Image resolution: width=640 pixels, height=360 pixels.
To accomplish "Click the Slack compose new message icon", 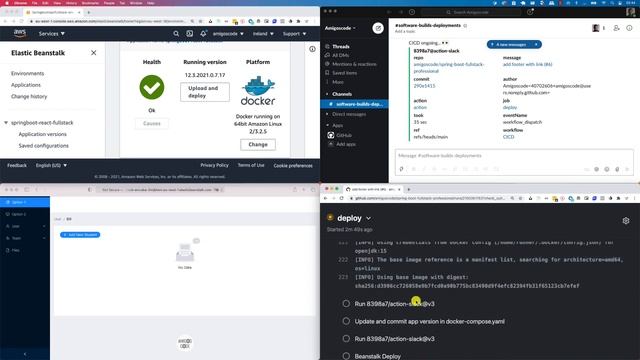I will (x=378, y=28).
